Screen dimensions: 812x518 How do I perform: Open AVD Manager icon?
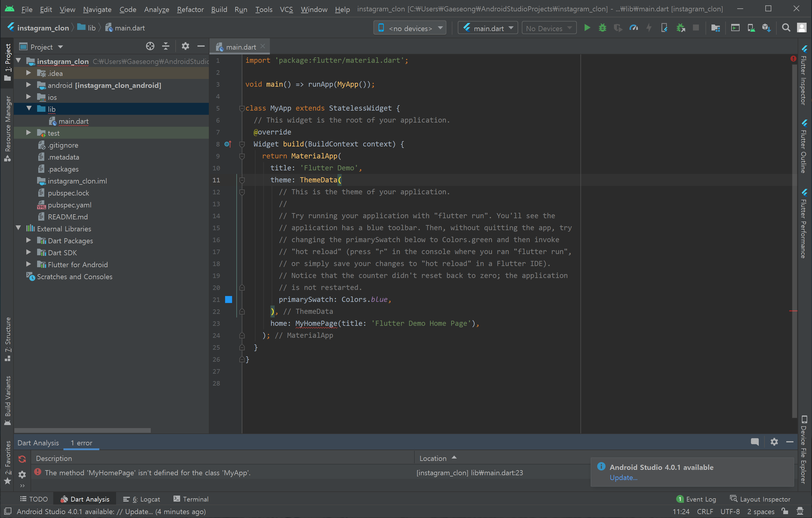(751, 28)
